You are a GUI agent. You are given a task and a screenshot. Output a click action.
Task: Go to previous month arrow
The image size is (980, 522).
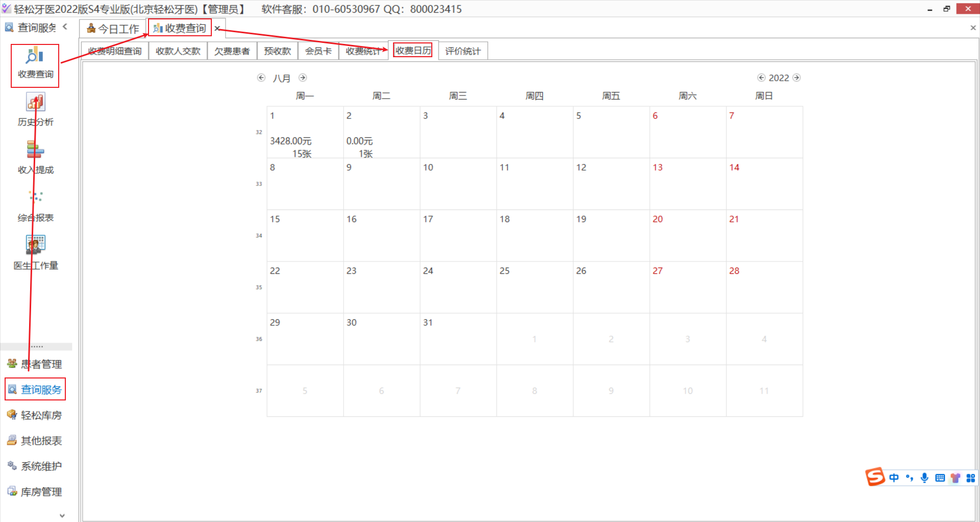(261, 78)
